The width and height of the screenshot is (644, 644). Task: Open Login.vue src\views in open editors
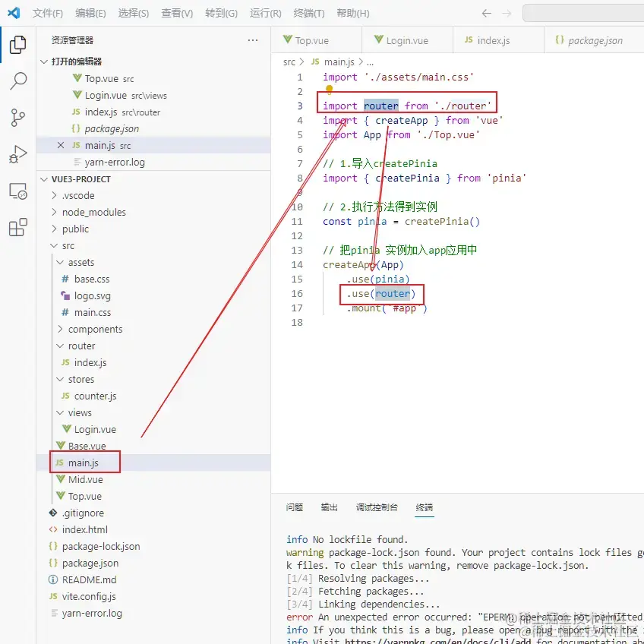(x=153, y=95)
